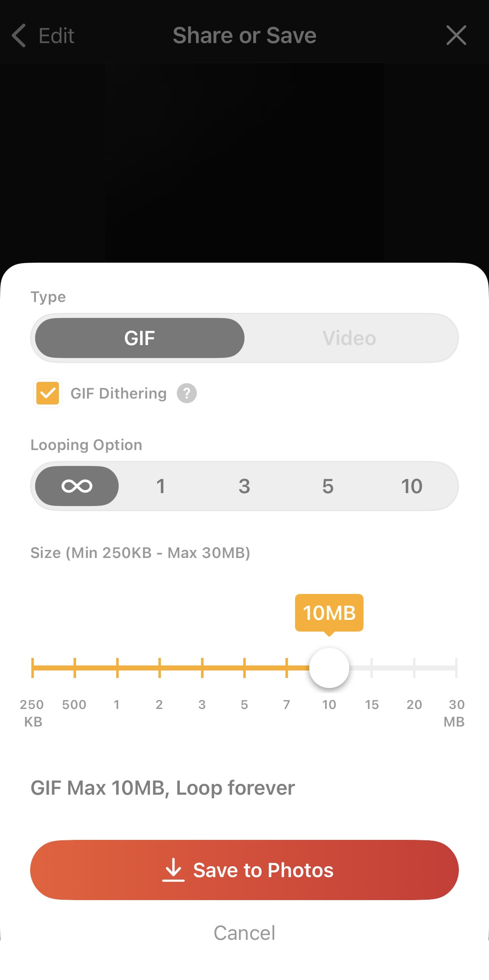Cancel the export dialog
The width and height of the screenshot is (489, 980).
[244, 932]
